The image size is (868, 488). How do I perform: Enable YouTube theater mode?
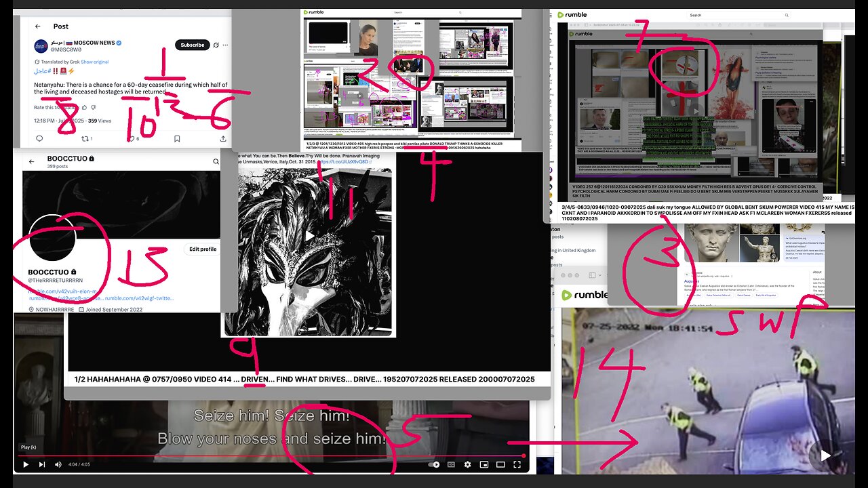coord(501,464)
